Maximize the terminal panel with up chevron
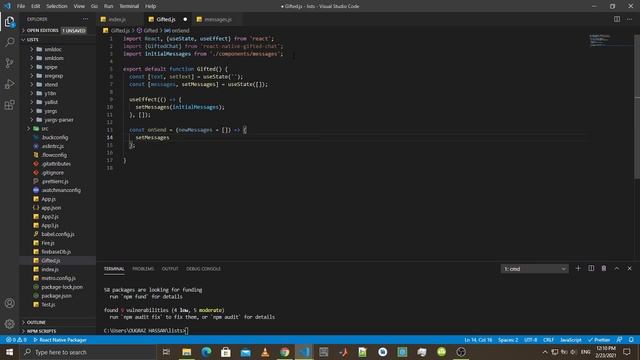 [x=617, y=268]
